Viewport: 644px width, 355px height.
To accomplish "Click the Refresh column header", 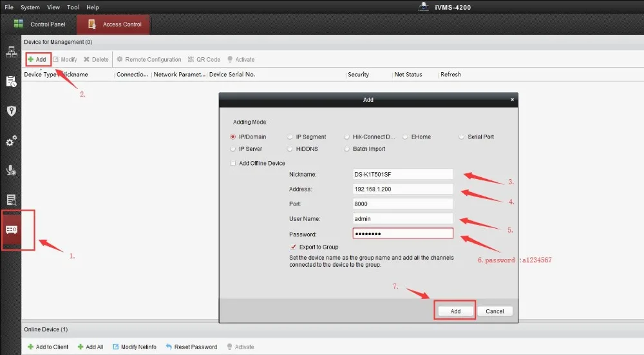I will pos(451,74).
